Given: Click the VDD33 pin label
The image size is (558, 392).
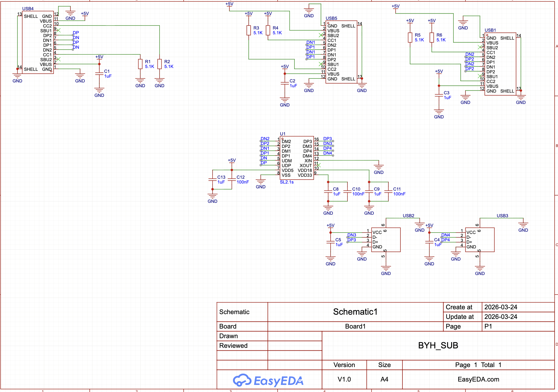Looking at the screenshot, I should point(305,175).
